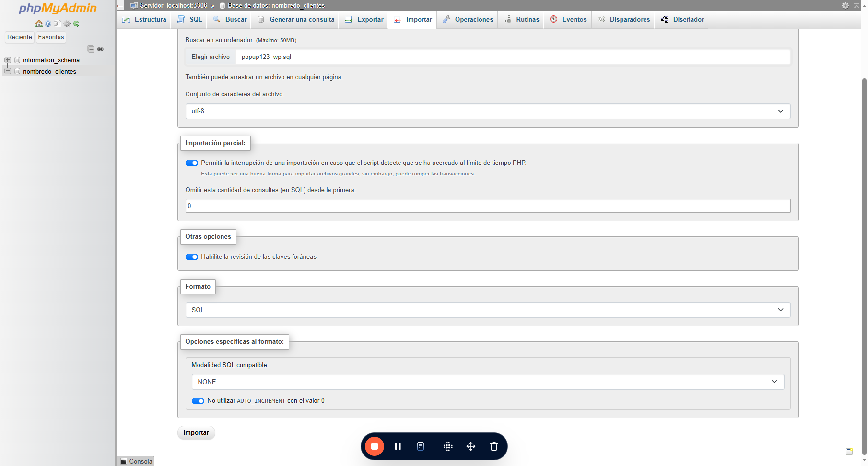
Task: Click the page vertical scrollbar
Action: 864,266
